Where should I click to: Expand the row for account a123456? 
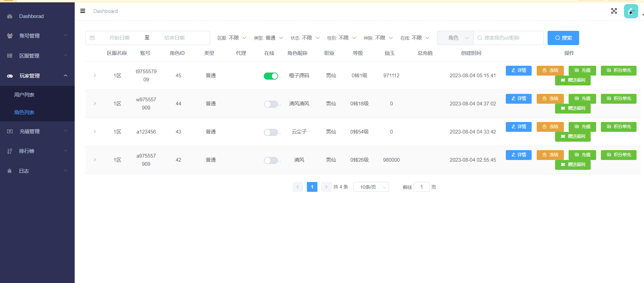tap(95, 132)
